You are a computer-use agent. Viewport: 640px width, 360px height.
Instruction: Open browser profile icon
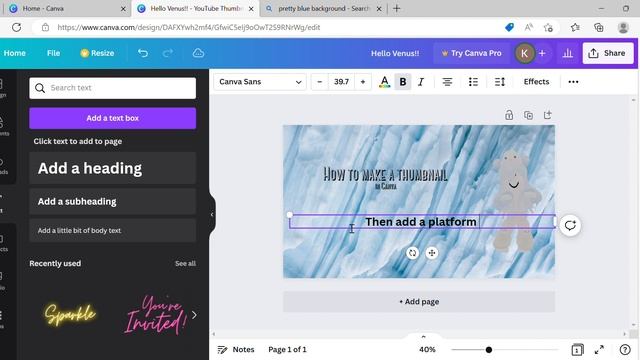click(x=623, y=27)
